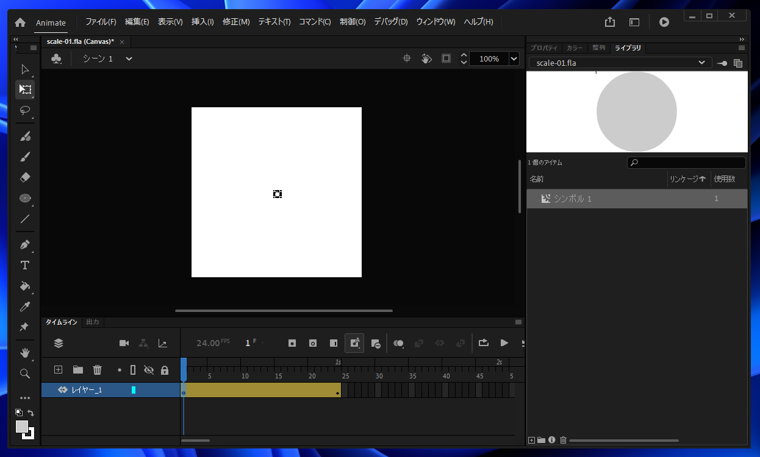Select シンボル 1 in the library list
Screen dimensions: 760x457
click(573, 199)
